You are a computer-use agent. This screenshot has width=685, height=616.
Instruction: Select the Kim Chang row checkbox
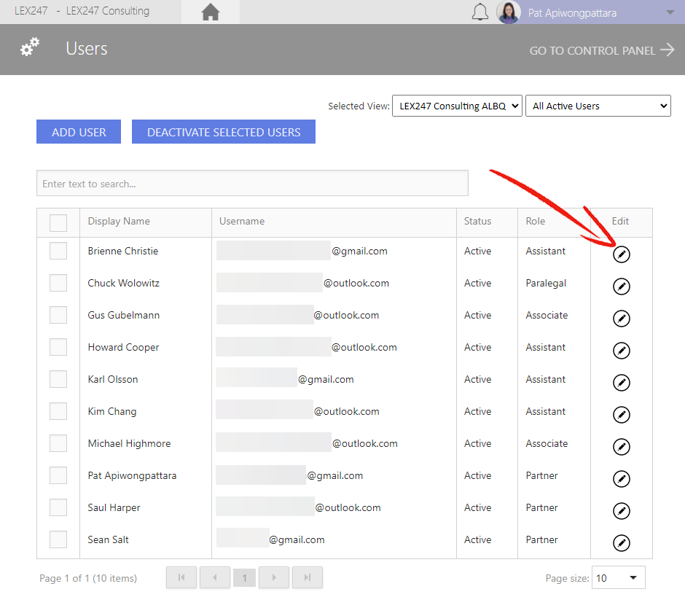[x=58, y=411]
